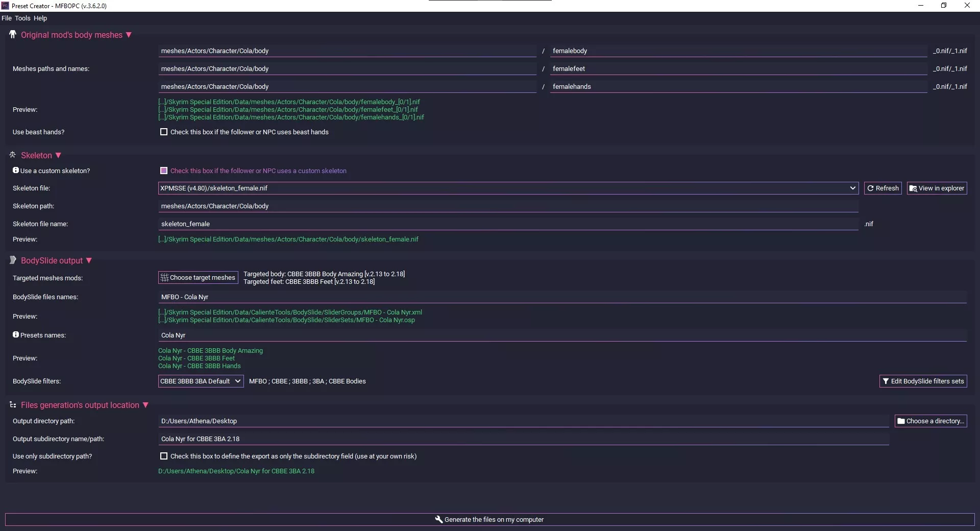Viewport: 980px width, 531px height.
Task: Click the MFBO - Cola Nyr.osp preview path
Action: click(x=286, y=320)
